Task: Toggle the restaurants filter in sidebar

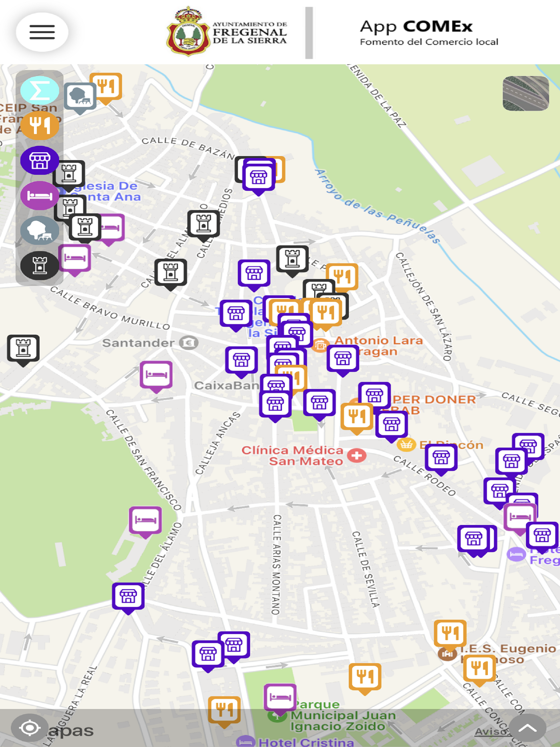Action: [x=40, y=125]
